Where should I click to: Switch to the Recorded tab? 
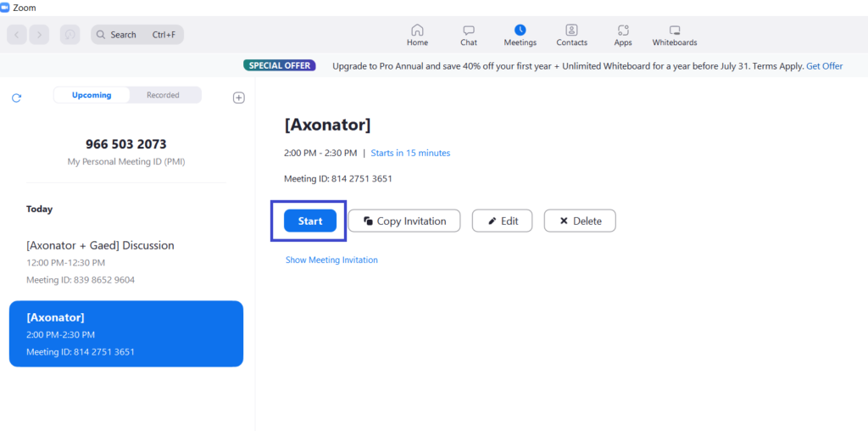click(x=163, y=95)
